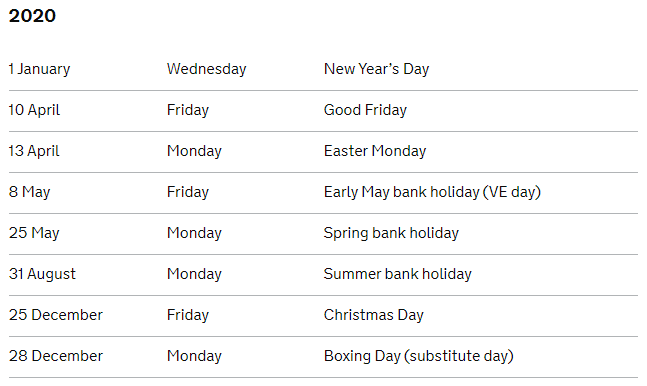
Task: Click the Good Friday holiday name
Action: pos(365,110)
